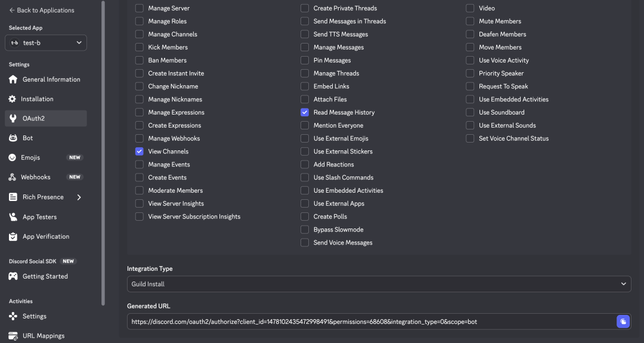Click the App Verification clipboard icon
The image size is (644, 343).
[x=13, y=237]
